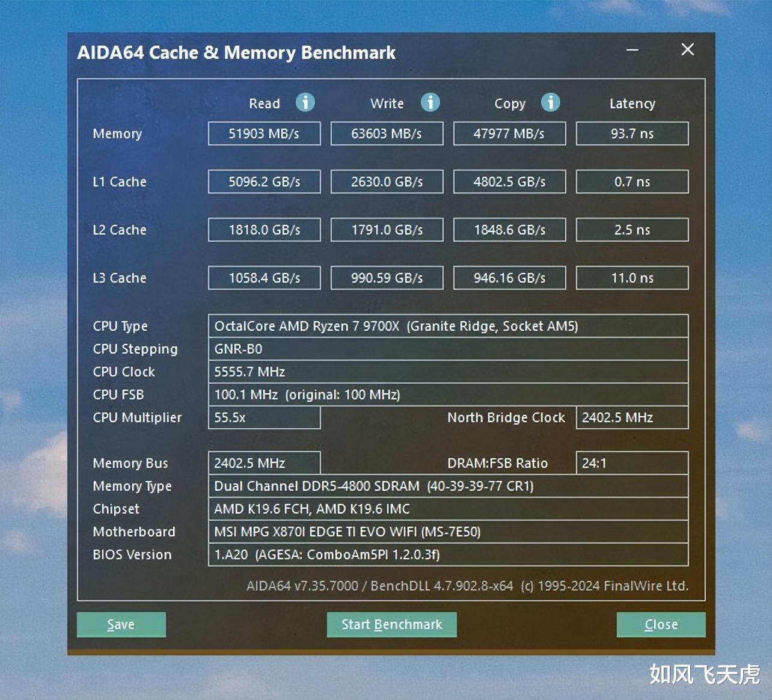Screen dimensions: 772x700
Task: Select L2 Cache Latency value 2.5 ns
Action: click(633, 230)
